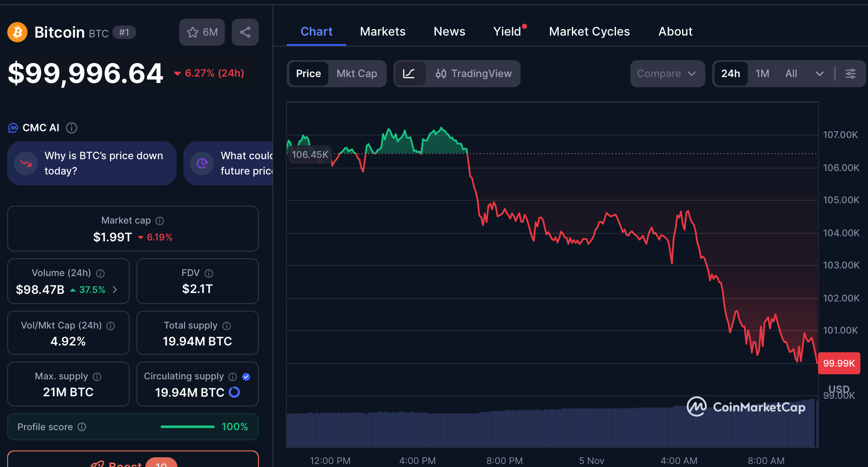
Task: Expand more time range options chevron
Action: [x=819, y=74]
